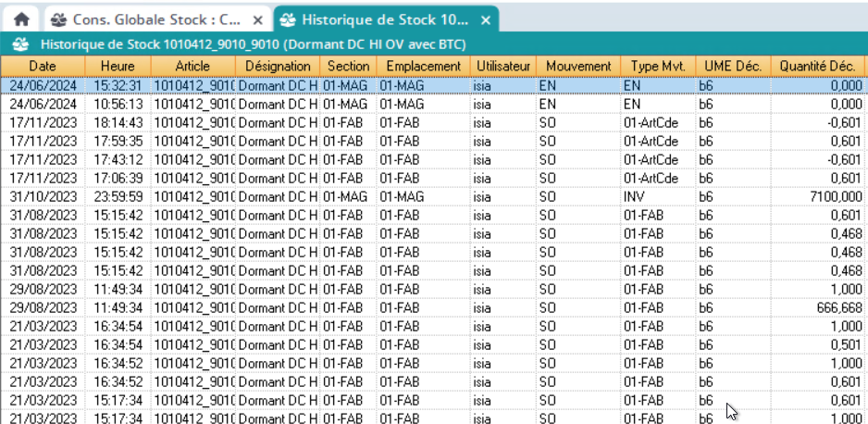Sort by the Emplacement column header
Screen dimensions: 868x424
click(423, 66)
